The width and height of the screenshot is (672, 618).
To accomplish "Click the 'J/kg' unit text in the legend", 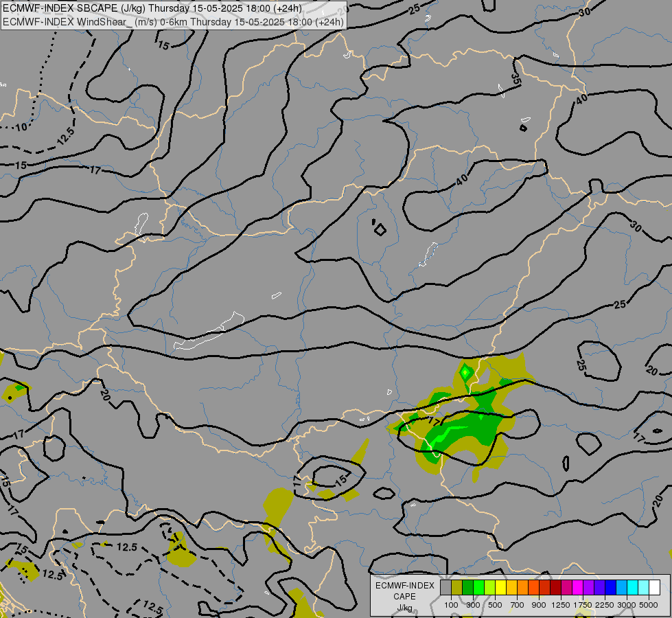I will 404,608.
